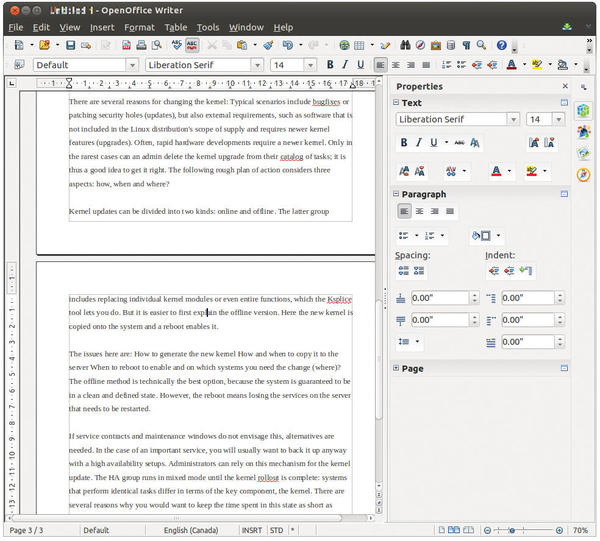Click Strikethrough icon in Text panel
Viewport: 600px width, 541px height.
tap(460, 143)
